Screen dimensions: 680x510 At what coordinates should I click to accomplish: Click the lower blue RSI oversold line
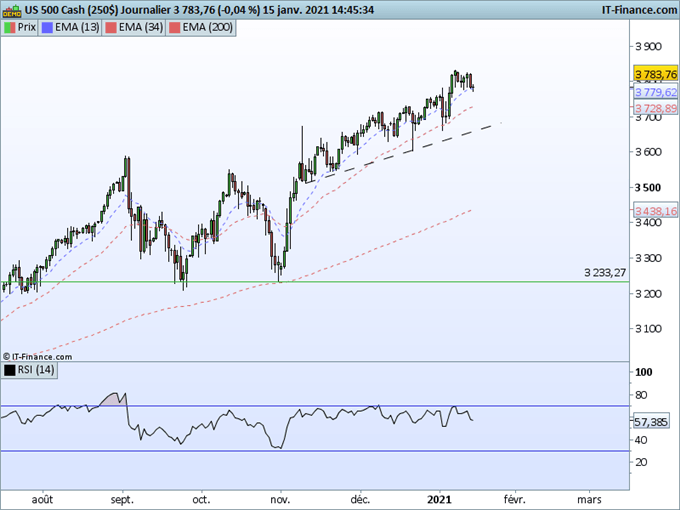pyautogui.click(x=314, y=451)
